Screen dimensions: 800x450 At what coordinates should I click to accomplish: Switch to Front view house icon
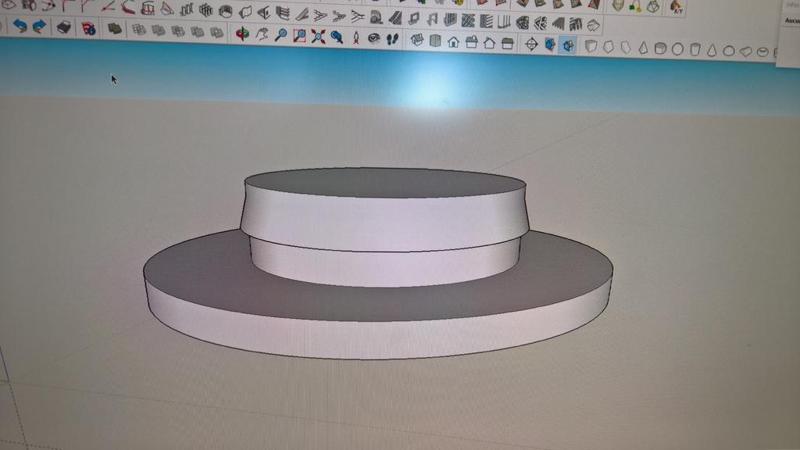pyautogui.click(x=453, y=42)
